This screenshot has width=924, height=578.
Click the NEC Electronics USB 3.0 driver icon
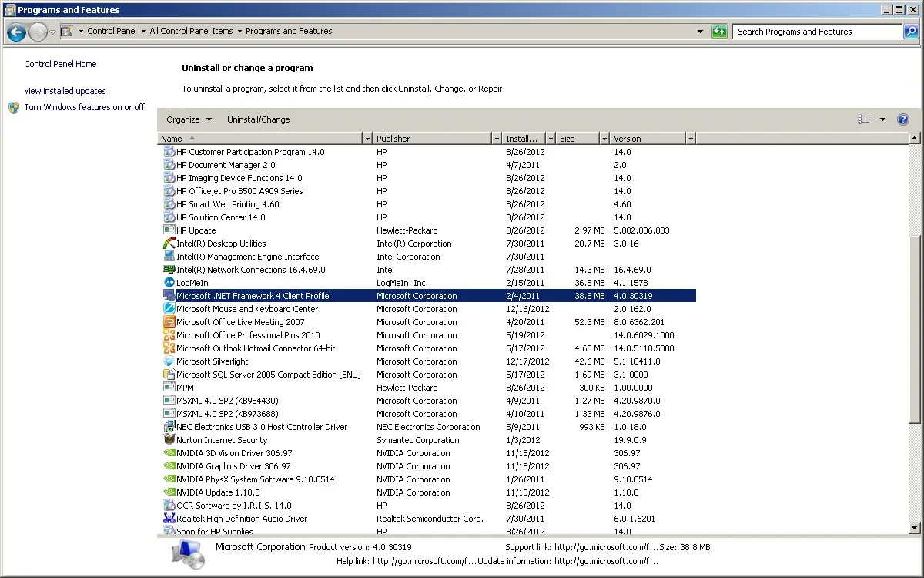click(x=169, y=427)
